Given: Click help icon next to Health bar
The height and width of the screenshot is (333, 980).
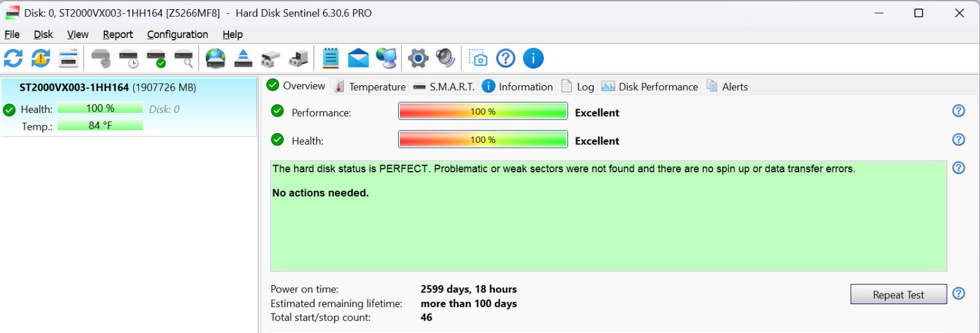Looking at the screenshot, I should [959, 139].
